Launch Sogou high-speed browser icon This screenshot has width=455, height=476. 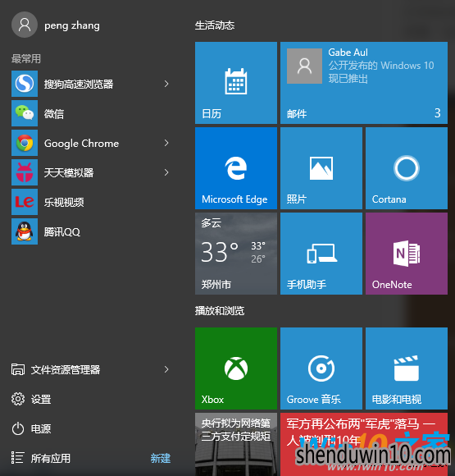pos(25,84)
